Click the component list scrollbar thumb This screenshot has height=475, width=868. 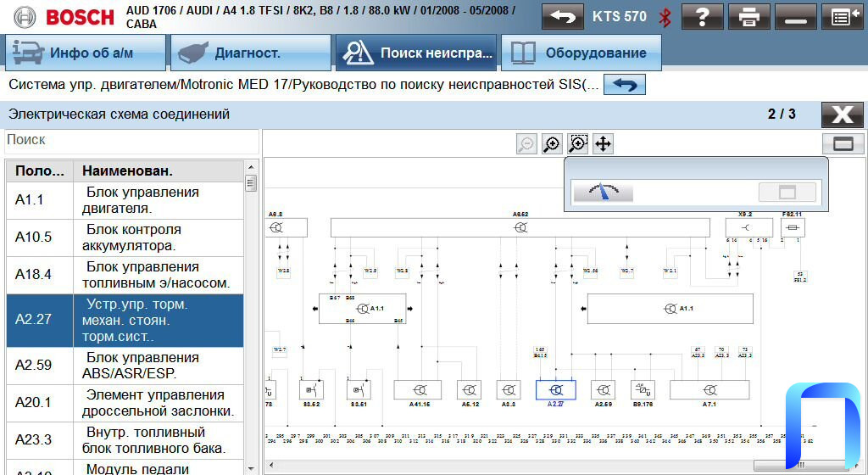click(251, 183)
